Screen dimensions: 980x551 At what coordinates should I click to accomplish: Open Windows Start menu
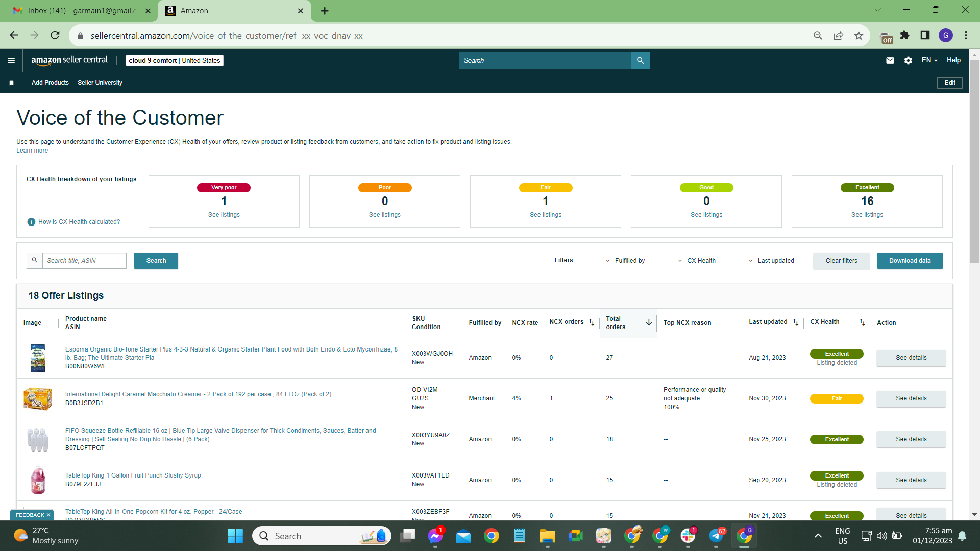click(235, 536)
